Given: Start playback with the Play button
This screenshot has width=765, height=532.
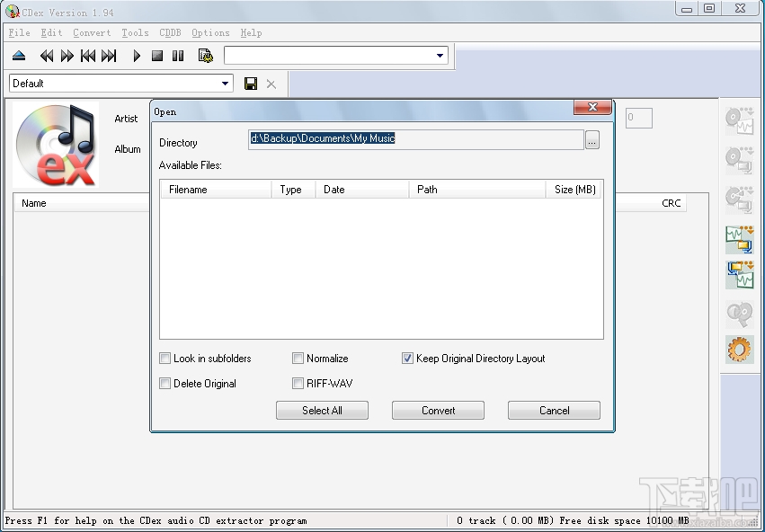Looking at the screenshot, I should click(x=137, y=56).
